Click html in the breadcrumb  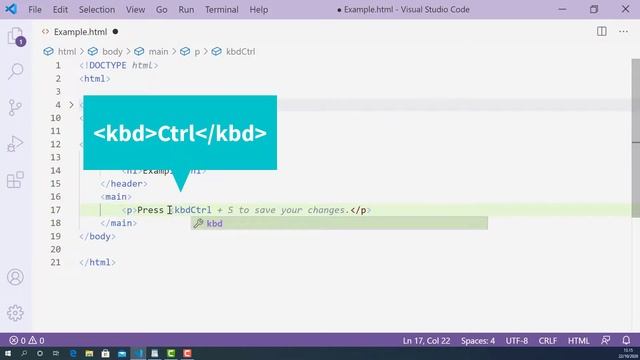[67, 52]
